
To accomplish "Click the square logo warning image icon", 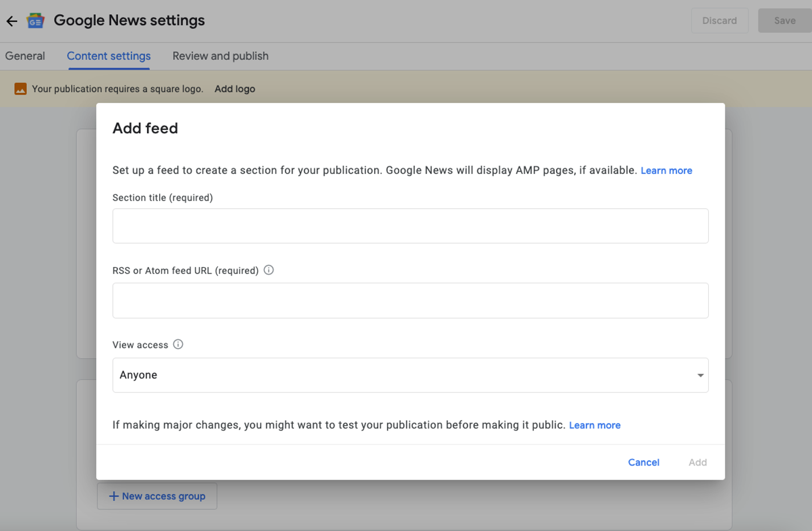I will click(x=21, y=89).
